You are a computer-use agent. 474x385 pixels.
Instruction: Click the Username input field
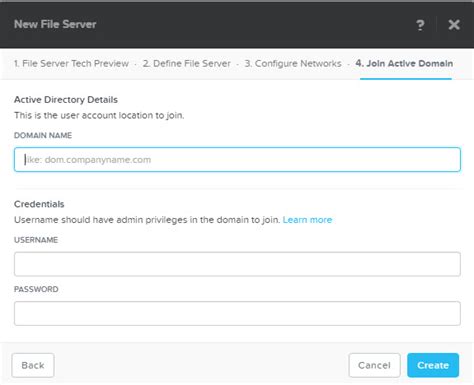tap(237, 264)
